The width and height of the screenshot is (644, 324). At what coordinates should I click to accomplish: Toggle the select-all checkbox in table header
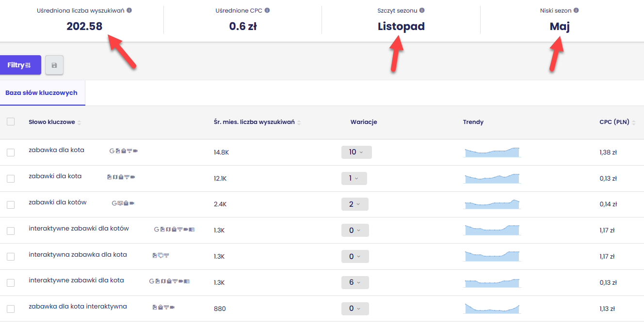(11, 122)
